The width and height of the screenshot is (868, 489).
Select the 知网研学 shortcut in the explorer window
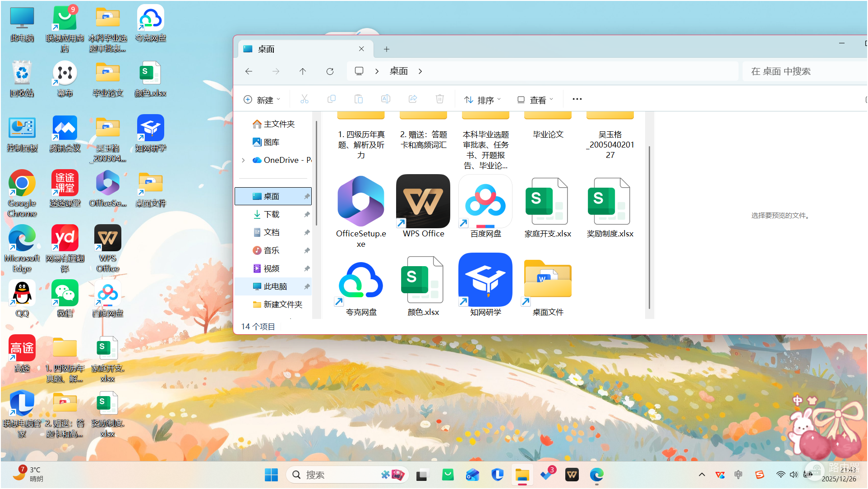click(x=485, y=285)
